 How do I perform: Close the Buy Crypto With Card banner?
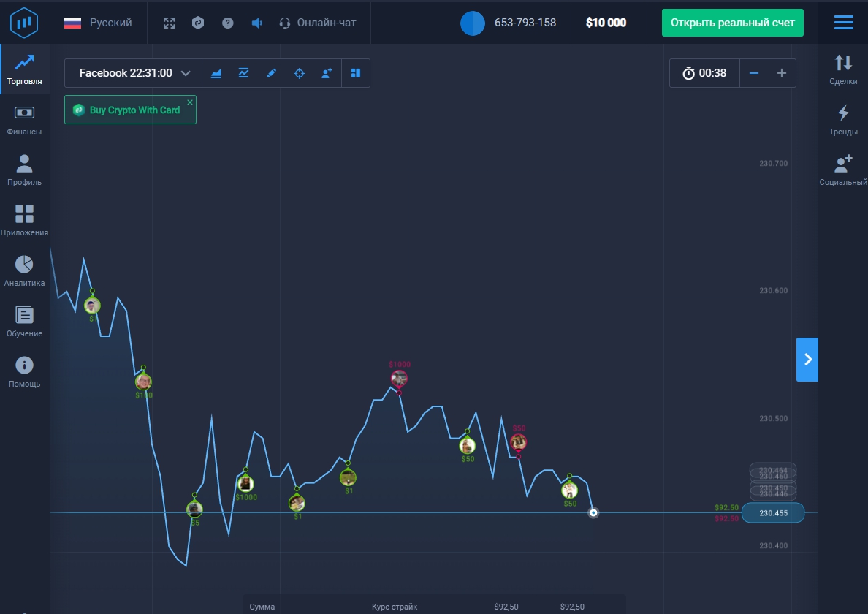190,102
